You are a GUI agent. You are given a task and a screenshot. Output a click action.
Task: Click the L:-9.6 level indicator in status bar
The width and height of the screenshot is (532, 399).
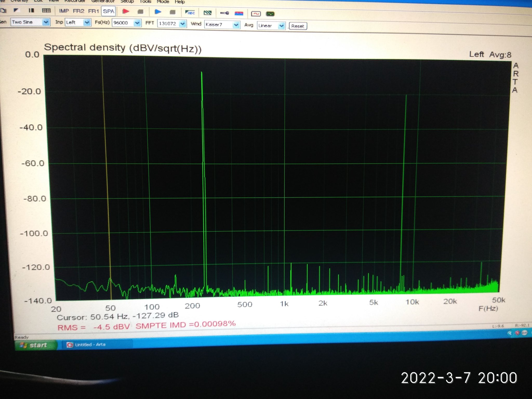pyautogui.click(x=498, y=326)
